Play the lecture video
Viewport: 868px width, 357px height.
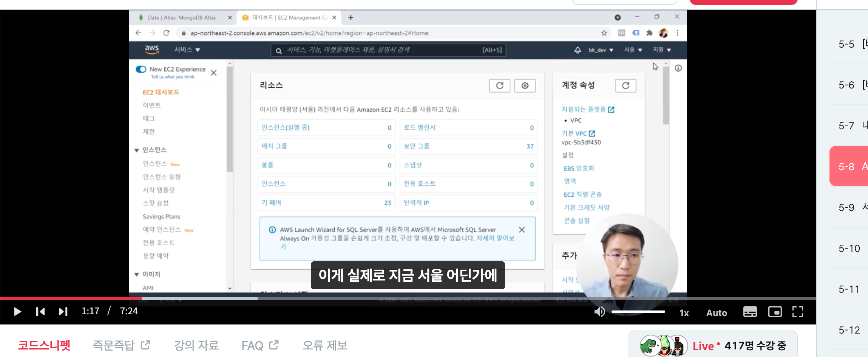click(x=17, y=312)
